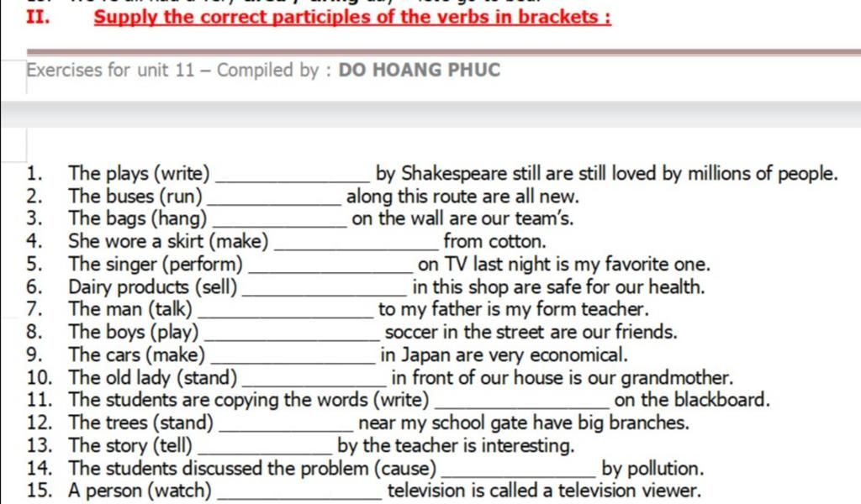Click the section numeral 'II.'
The width and height of the screenshot is (861, 504).
click(38, 17)
